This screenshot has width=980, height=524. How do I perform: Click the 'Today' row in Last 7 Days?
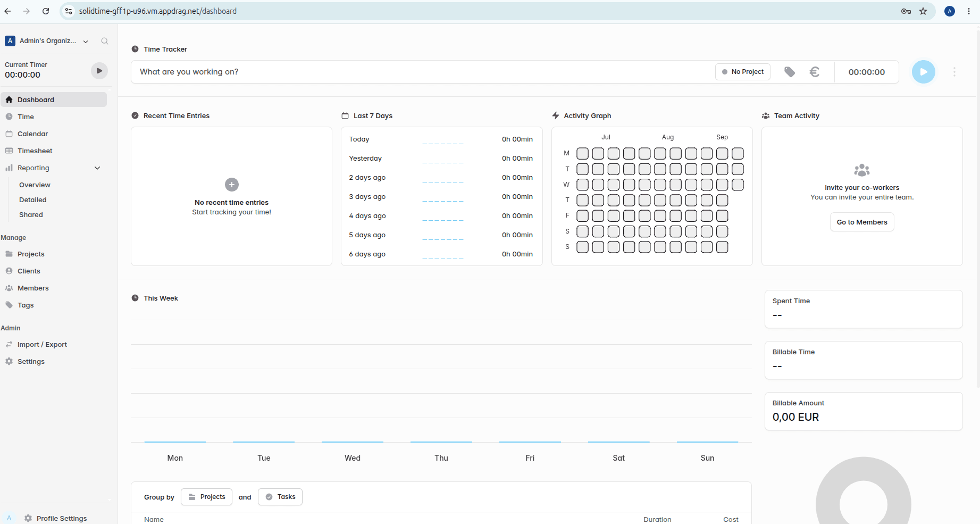[441, 139]
